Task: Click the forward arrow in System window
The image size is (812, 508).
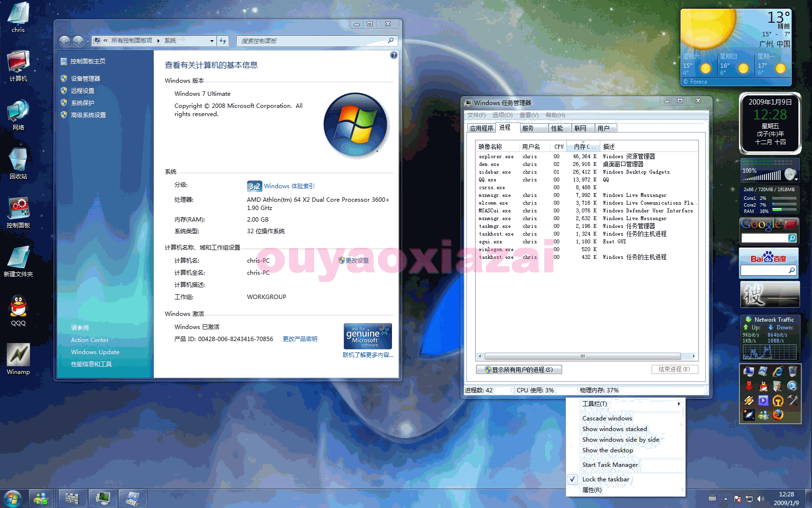Action: pos(77,41)
